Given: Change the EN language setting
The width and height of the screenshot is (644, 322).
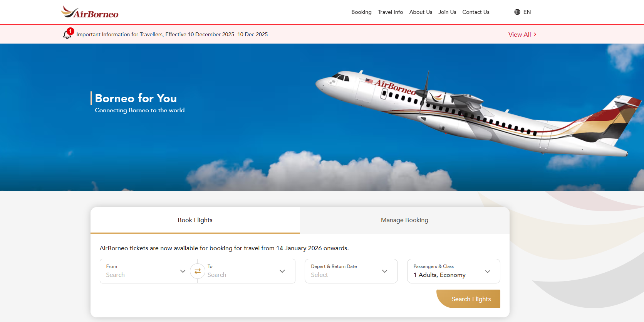Looking at the screenshot, I should [x=527, y=12].
